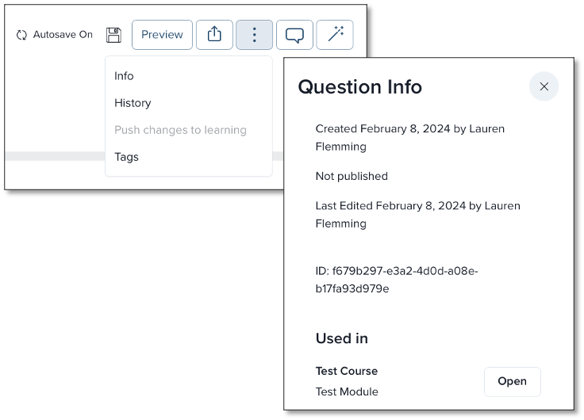584x420 pixels.
Task: Click the Autosave sync arrows icon
Action: pos(22,35)
